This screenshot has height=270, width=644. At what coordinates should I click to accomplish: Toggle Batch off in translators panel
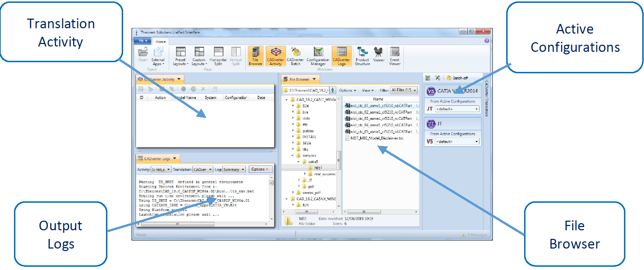(x=457, y=78)
